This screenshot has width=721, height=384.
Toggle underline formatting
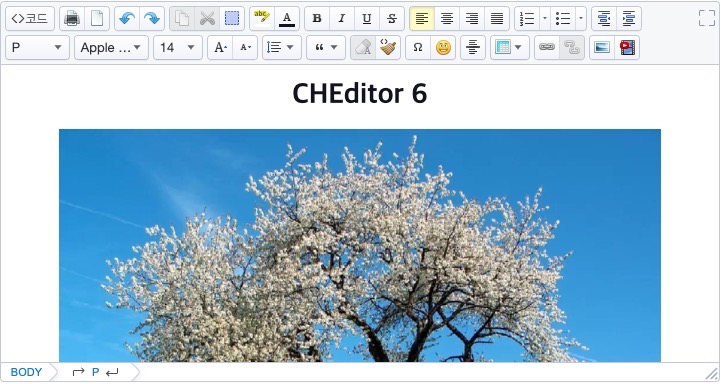pos(366,18)
